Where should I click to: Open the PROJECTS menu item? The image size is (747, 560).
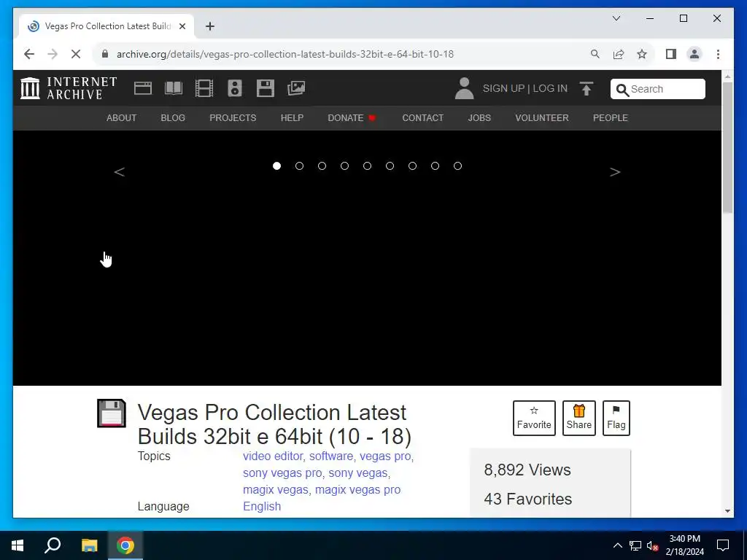coord(233,117)
